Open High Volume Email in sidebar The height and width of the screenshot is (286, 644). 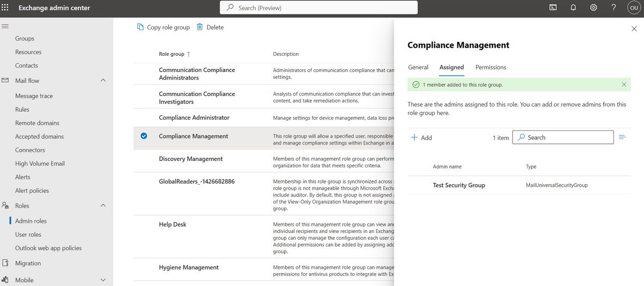40,164
